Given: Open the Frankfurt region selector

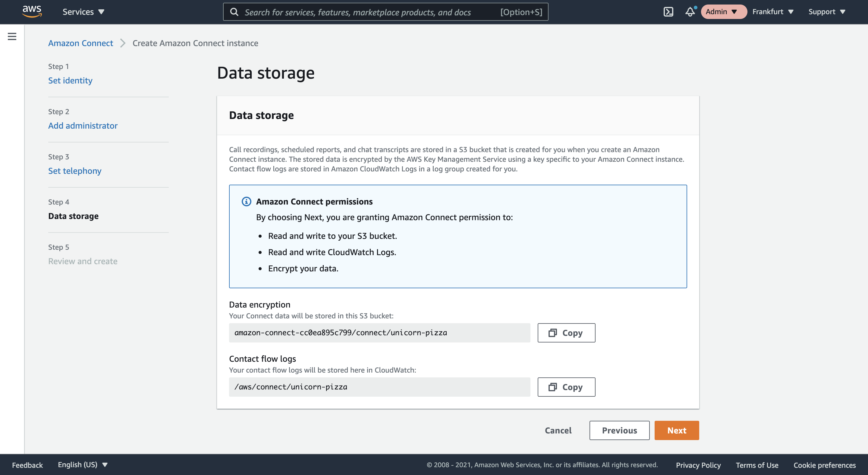Looking at the screenshot, I should [x=773, y=12].
